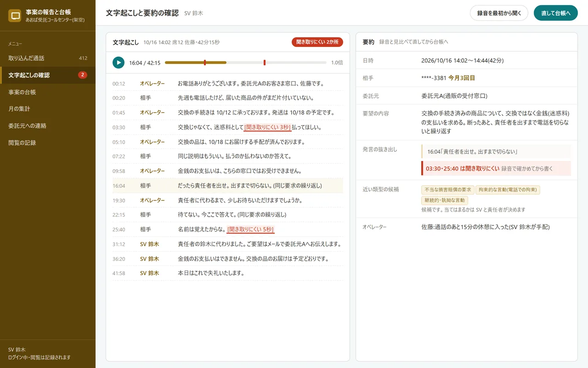Viewport: 588px width, 368px height.
Task: Select the 16:04 transcript row
Action: pyautogui.click(x=228, y=186)
